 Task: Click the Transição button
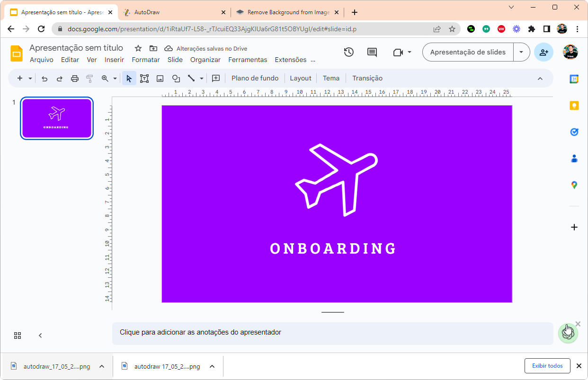click(367, 79)
